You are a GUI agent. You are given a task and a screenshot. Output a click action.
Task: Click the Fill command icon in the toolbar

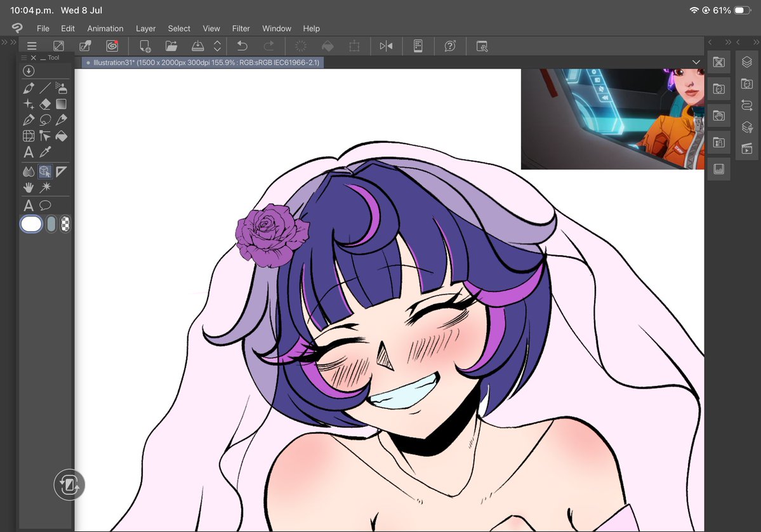point(328,46)
